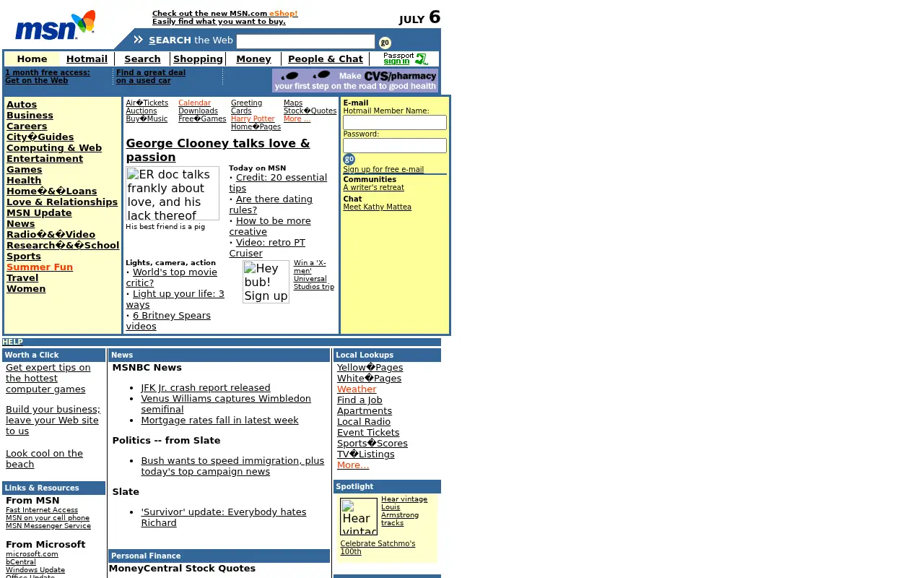This screenshot has height=578, width=924.
Task: Open the Summer Fun category link
Action: 40,267
